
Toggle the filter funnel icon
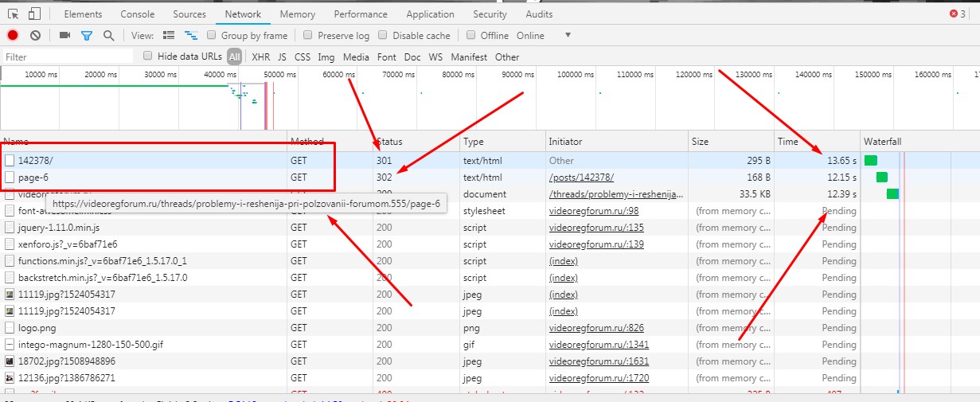pos(87,36)
